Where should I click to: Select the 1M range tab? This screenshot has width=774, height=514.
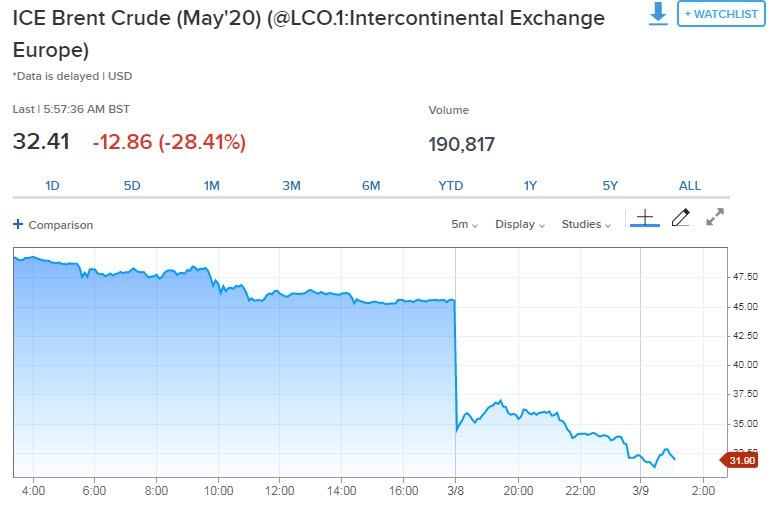(x=212, y=185)
